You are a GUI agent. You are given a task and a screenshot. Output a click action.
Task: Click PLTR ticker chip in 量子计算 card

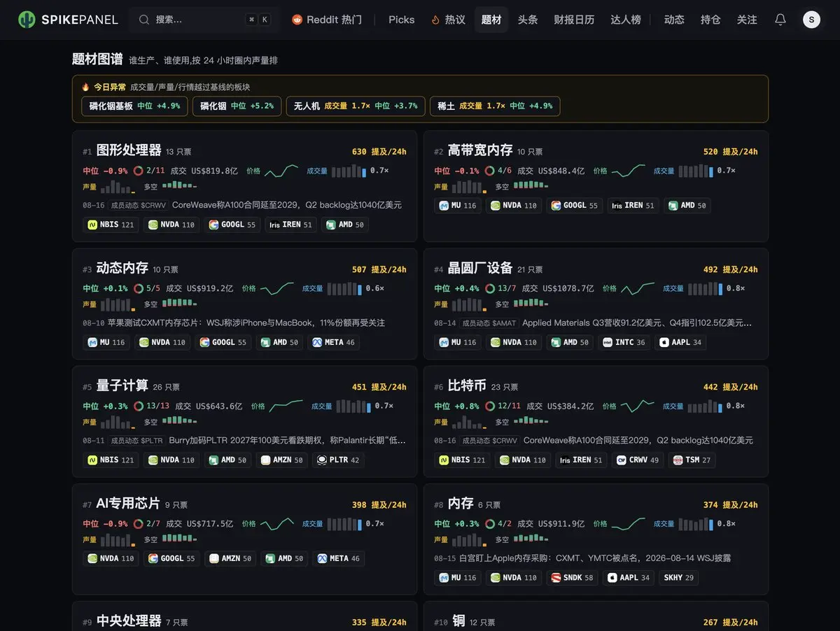339,460
